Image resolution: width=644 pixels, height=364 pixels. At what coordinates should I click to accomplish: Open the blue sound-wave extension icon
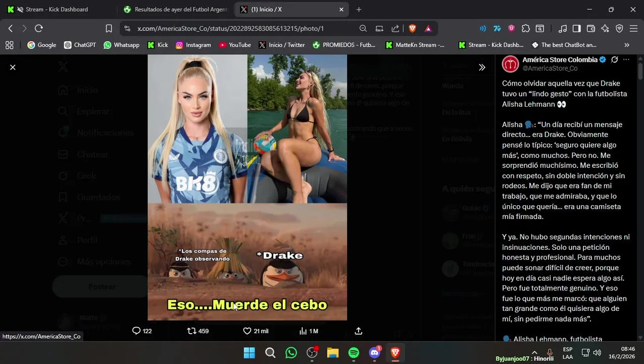[x=483, y=29]
